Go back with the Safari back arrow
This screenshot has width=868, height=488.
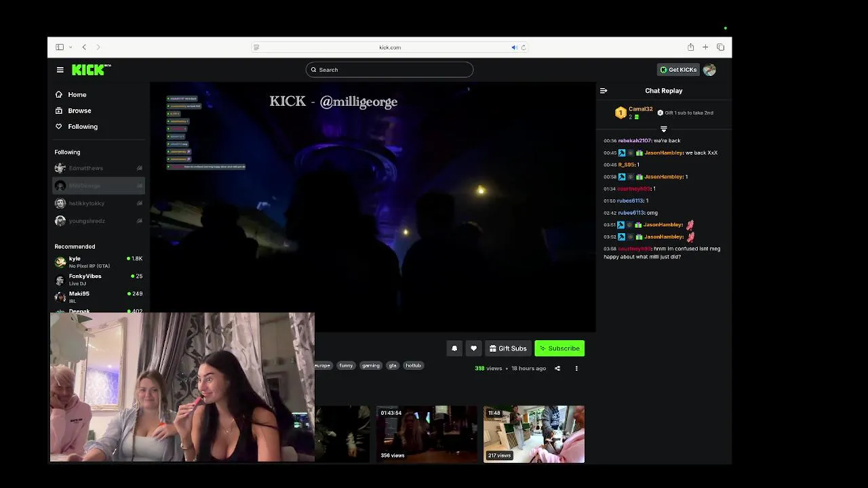pos(84,47)
